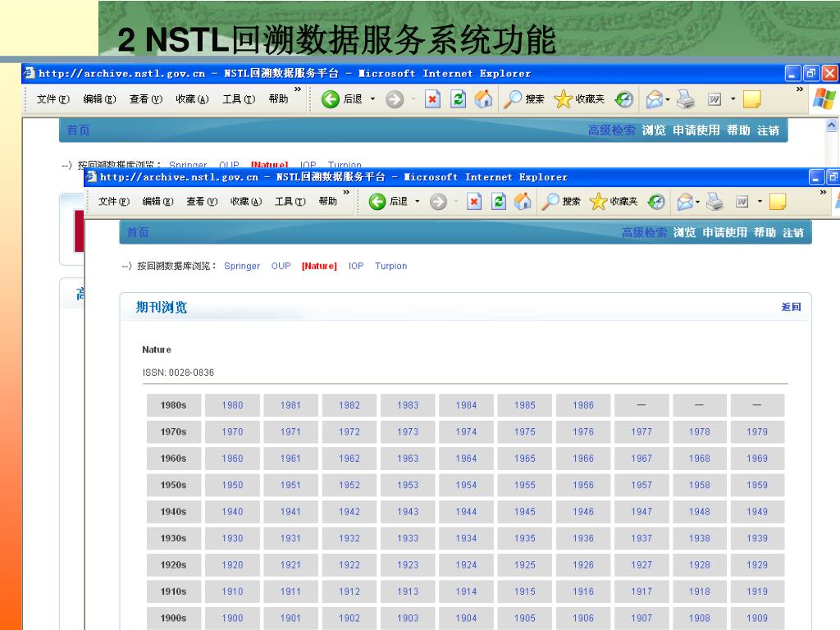840x630 pixels.
Task: Open Search (搜索) in the front window toolbar
Action: pos(561,202)
